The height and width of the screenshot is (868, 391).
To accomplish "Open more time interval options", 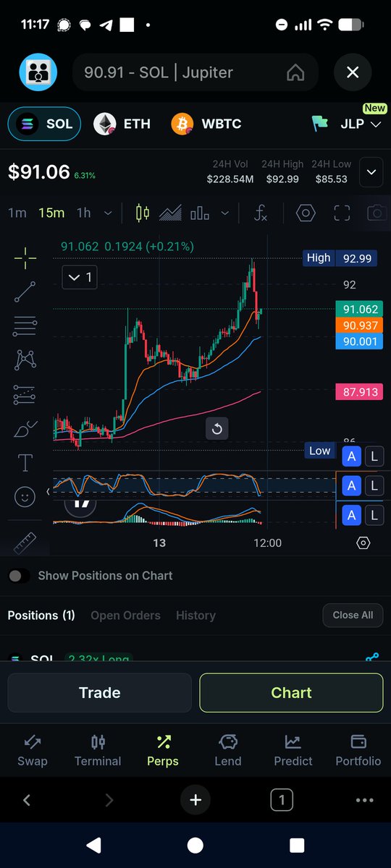I will 108,213.
